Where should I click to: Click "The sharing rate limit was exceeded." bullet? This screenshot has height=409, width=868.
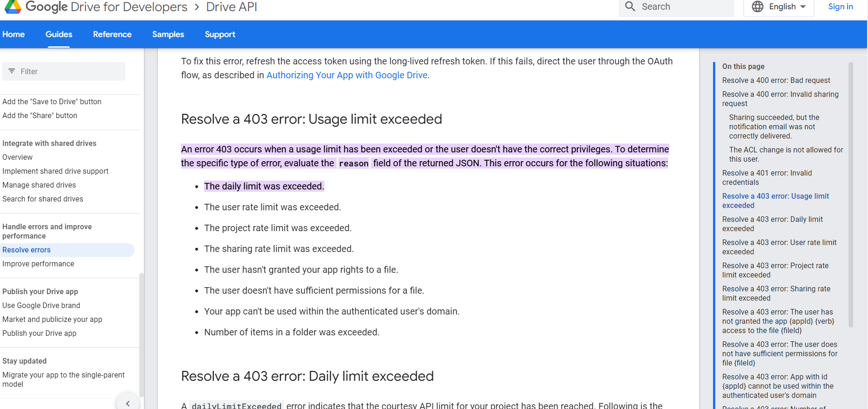tap(279, 249)
